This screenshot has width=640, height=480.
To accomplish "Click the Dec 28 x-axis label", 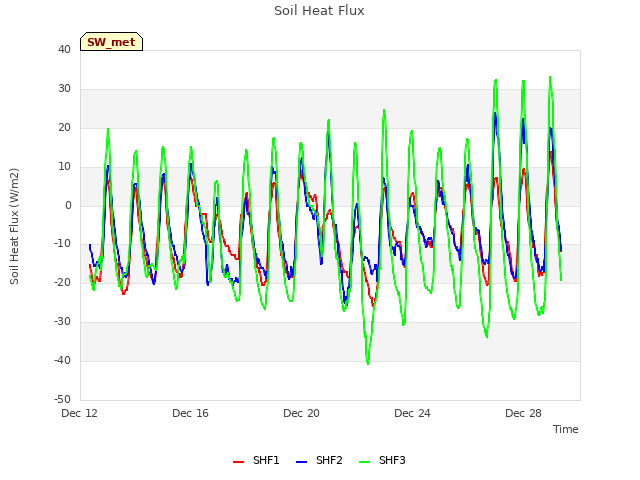I will [524, 413].
